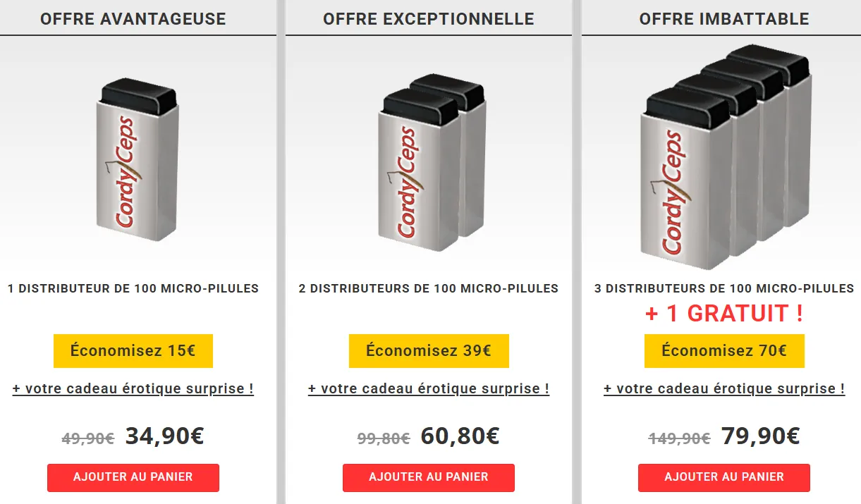Click the crossed-out 149,90€ price
The image size is (861, 504).
coord(678,438)
